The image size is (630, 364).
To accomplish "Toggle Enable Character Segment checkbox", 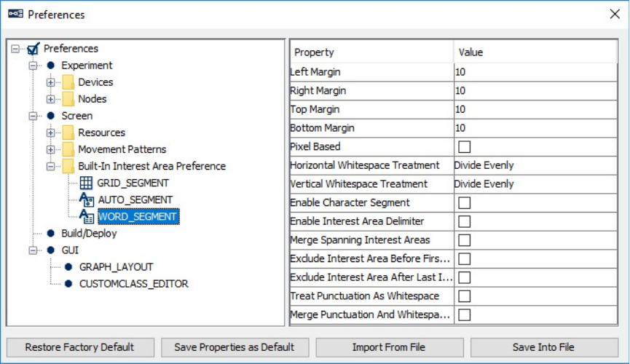I will [464, 203].
